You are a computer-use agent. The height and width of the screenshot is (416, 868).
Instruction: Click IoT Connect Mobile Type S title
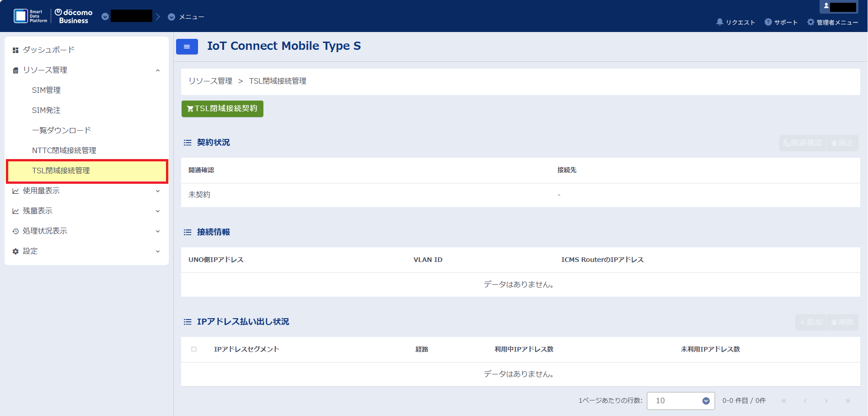point(284,46)
